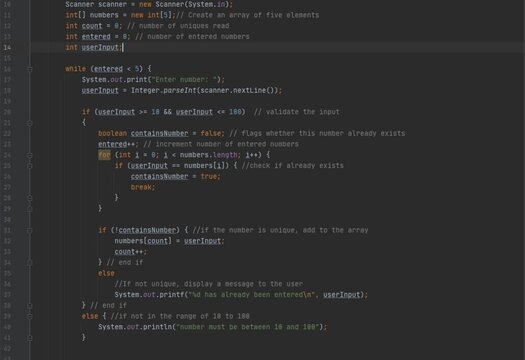Collapse the while loop fold marker in gutter
This screenshot has height=360, width=525.
point(30,69)
